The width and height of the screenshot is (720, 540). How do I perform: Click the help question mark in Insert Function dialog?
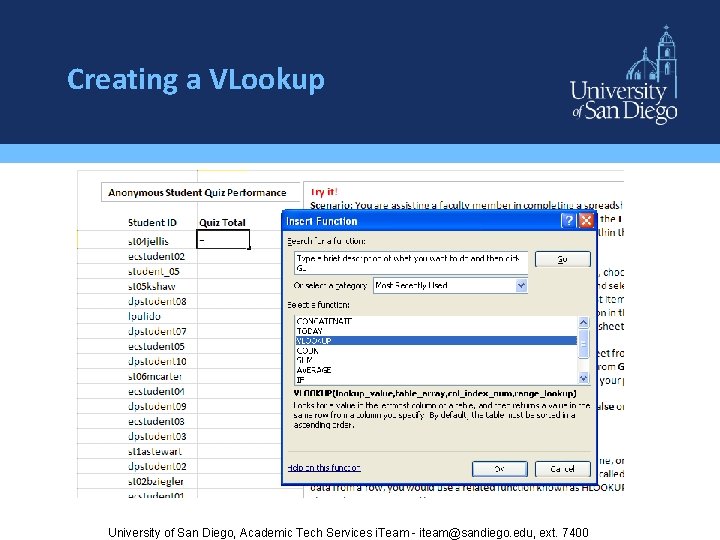click(568, 221)
